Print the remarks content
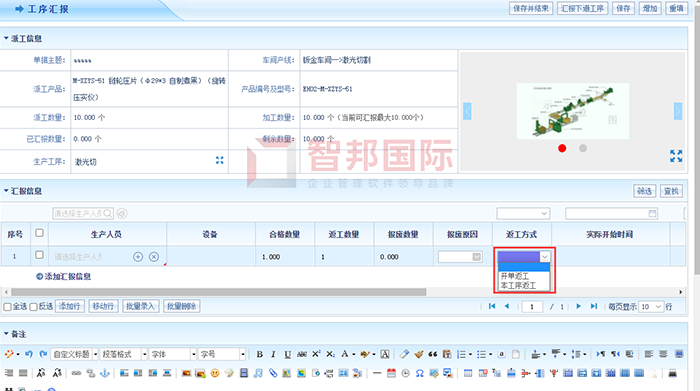 click(x=672, y=373)
